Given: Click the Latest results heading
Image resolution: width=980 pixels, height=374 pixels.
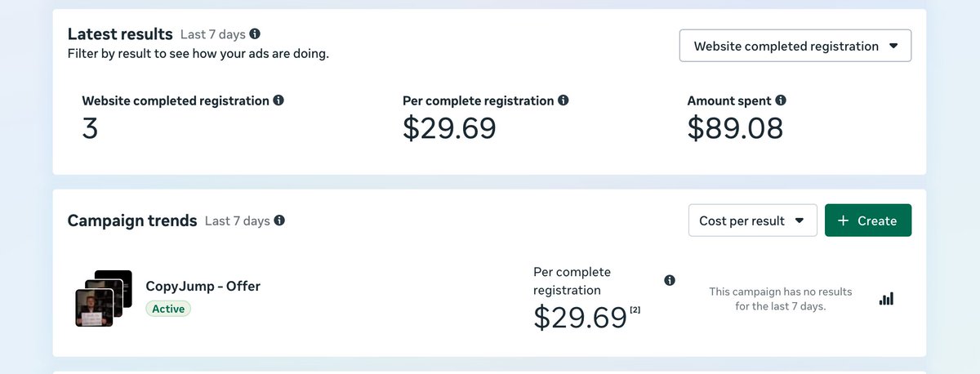Looking at the screenshot, I should tap(120, 34).
